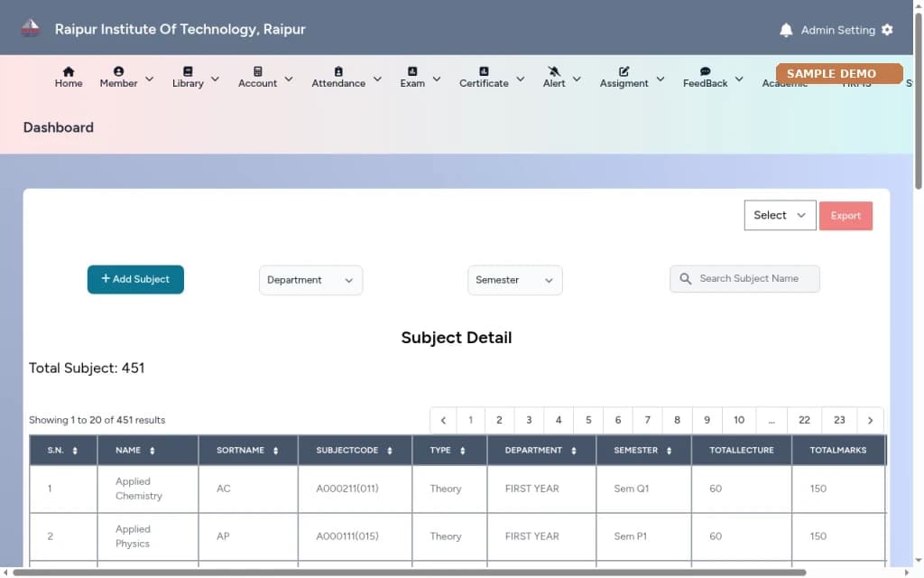Expand the FeedBack menu chevron
924x578 pixels.
point(739,79)
